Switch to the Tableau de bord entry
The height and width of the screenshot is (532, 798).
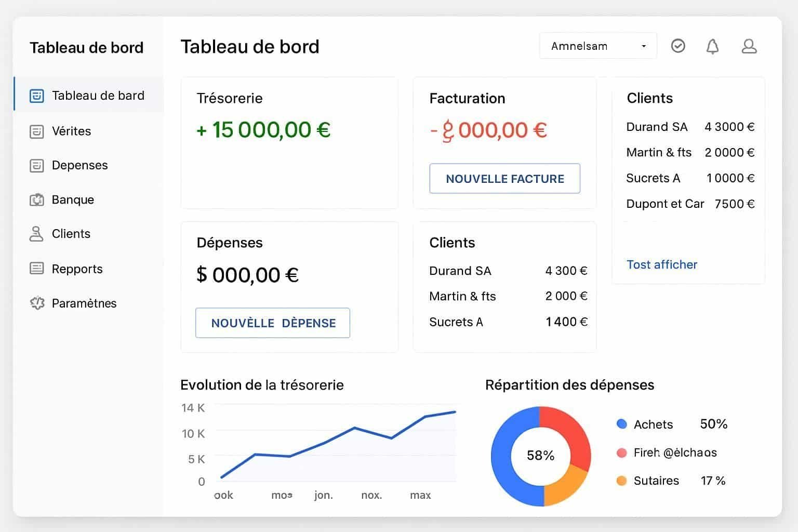point(98,95)
